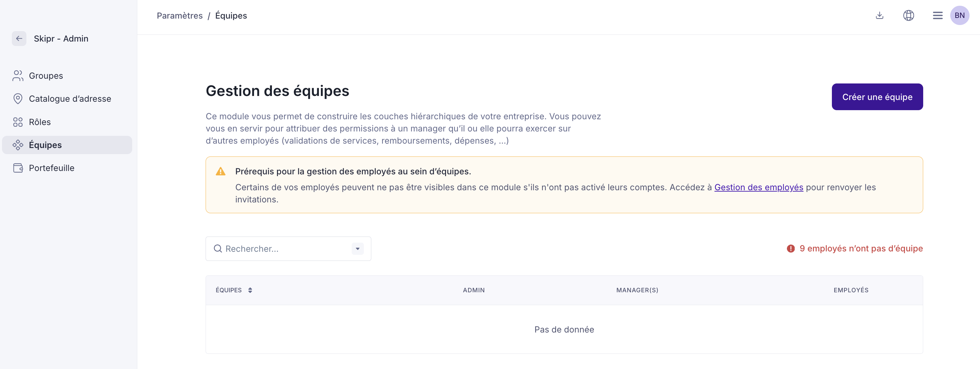Select the Équipes diamond icon

coord(18,145)
